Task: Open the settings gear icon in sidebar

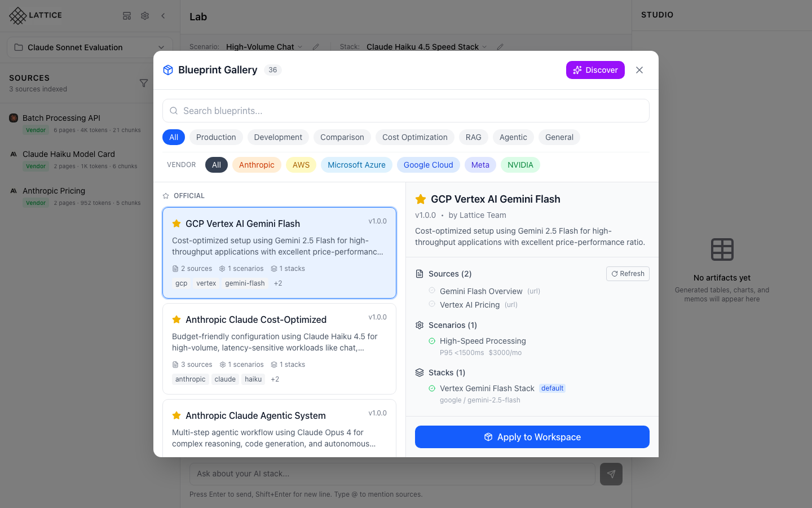Action: (x=145, y=16)
